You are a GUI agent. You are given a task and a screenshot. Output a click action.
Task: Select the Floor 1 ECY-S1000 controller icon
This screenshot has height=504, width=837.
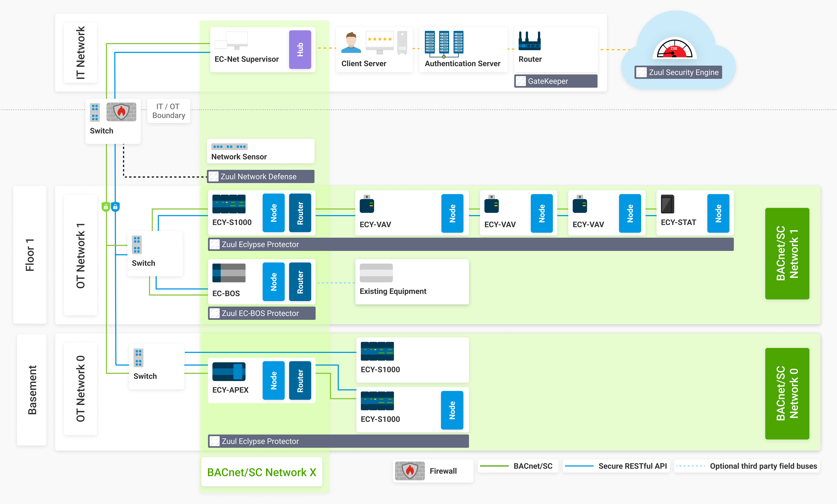pos(229,204)
